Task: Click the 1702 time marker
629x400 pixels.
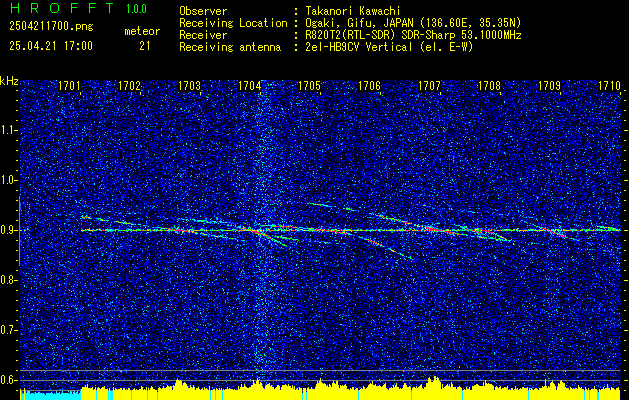Action: (130, 86)
